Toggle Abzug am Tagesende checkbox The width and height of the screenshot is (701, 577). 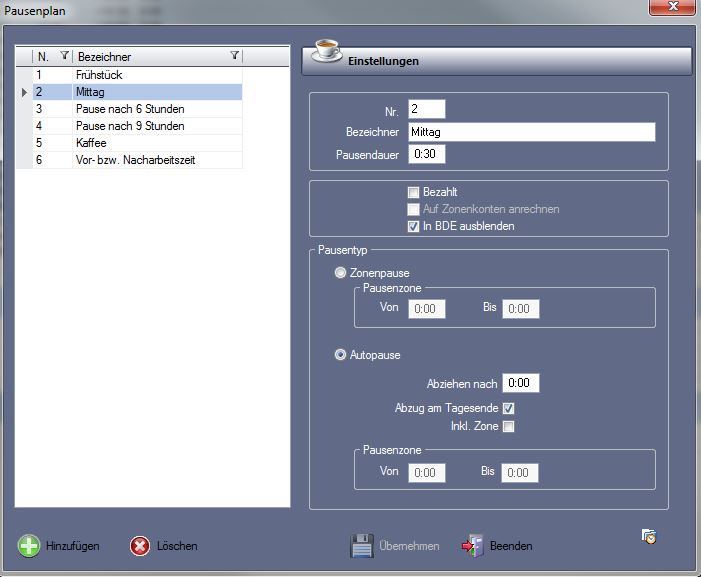(x=508, y=408)
